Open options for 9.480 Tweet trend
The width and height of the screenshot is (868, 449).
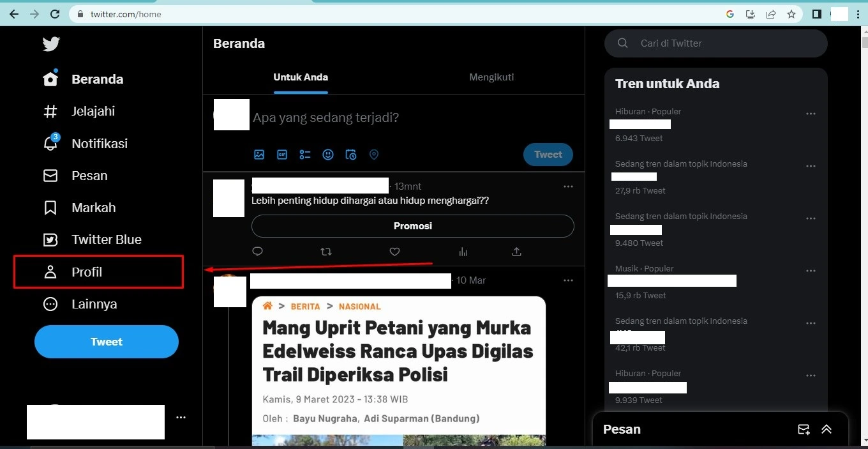click(x=811, y=218)
